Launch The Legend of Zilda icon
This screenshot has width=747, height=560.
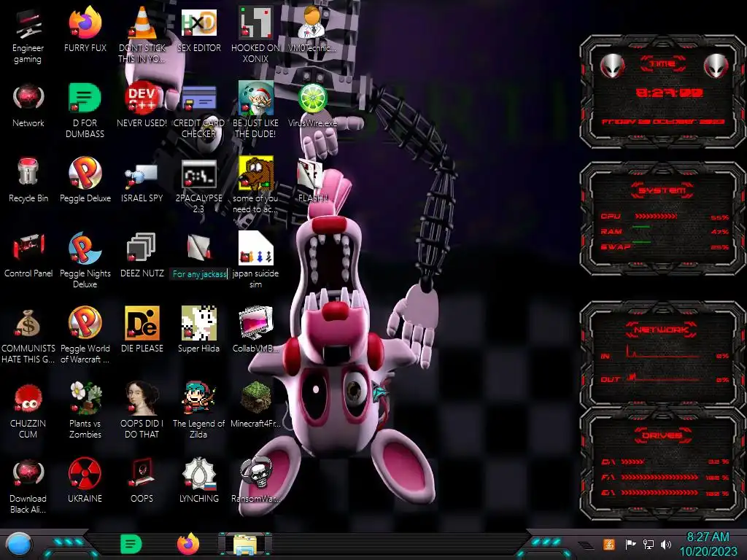(x=198, y=398)
